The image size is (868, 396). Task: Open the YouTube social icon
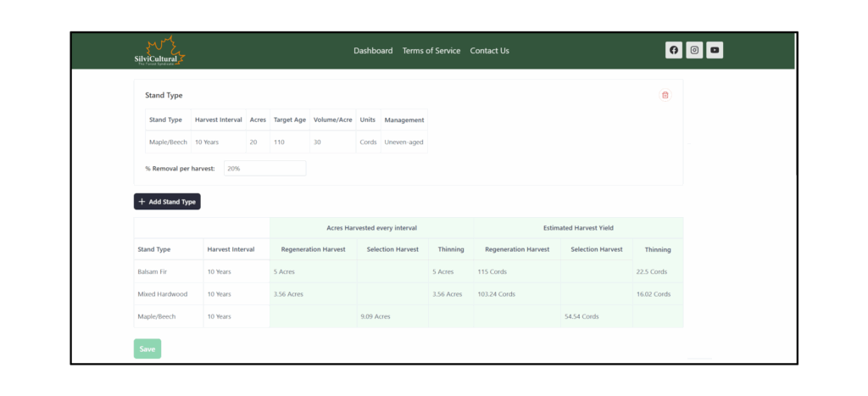[x=715, y=50]
